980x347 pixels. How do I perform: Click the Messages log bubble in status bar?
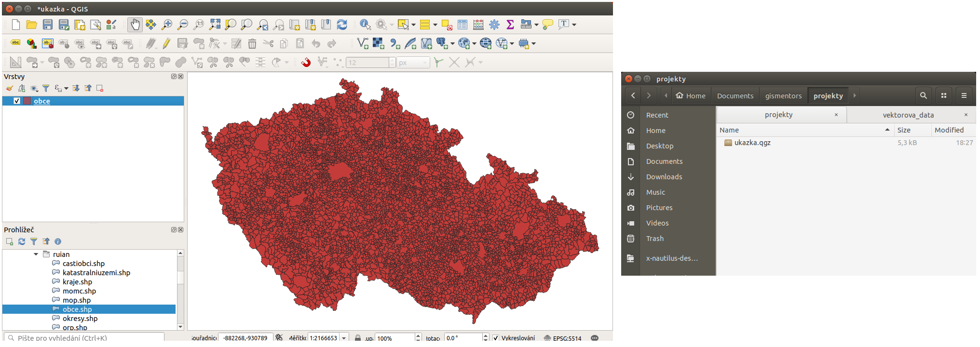click(x=595, y=338)
